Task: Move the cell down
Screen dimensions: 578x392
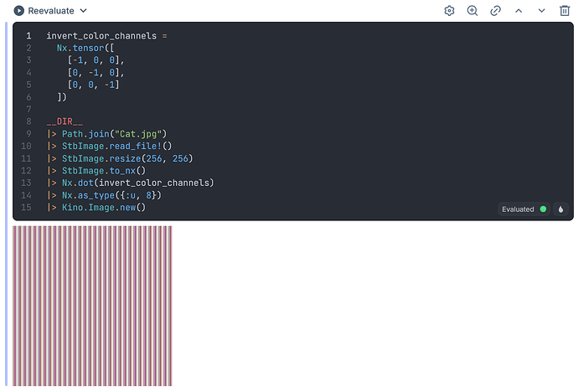Action: [541, 11]
